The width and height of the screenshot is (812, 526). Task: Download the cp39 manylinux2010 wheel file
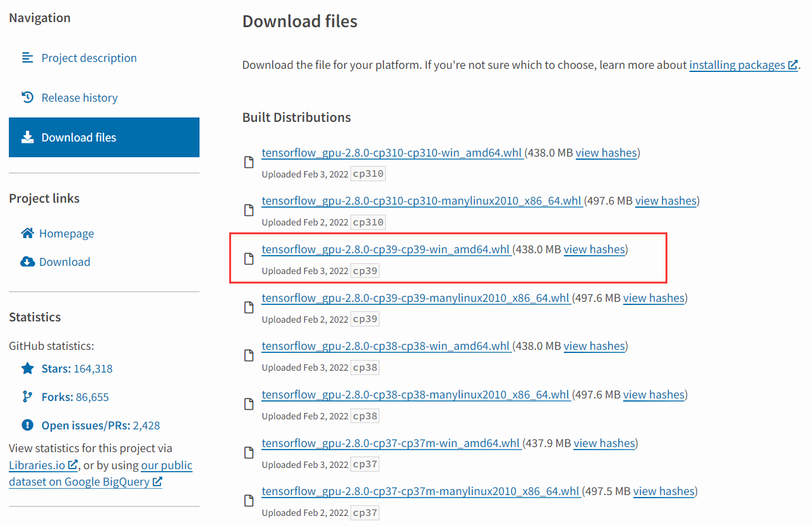415,298
